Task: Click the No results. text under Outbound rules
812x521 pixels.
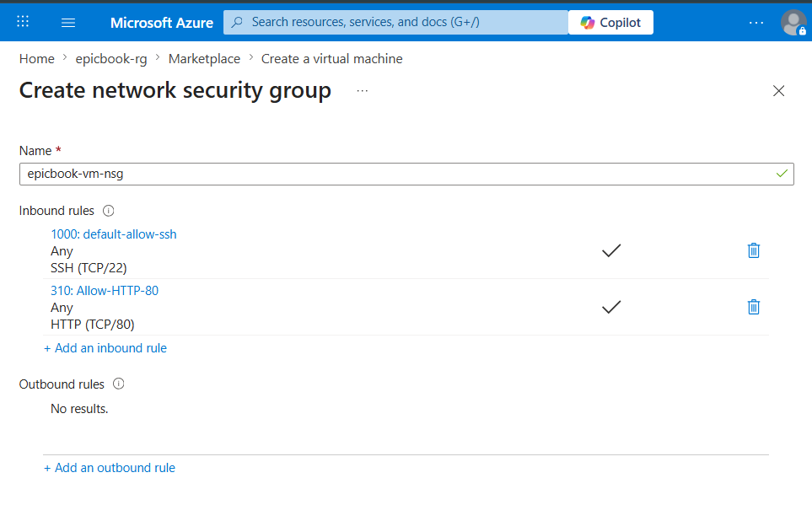Action: pos(79,409)
